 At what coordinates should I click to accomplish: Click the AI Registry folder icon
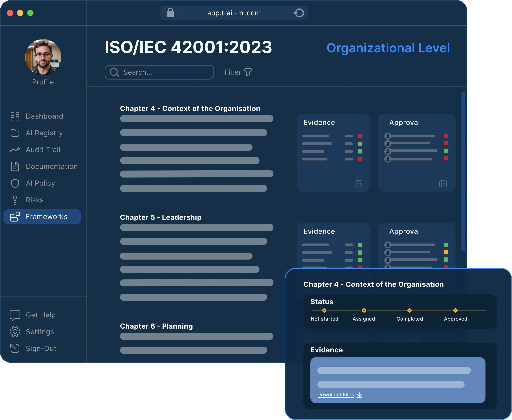tap(15, 133)
